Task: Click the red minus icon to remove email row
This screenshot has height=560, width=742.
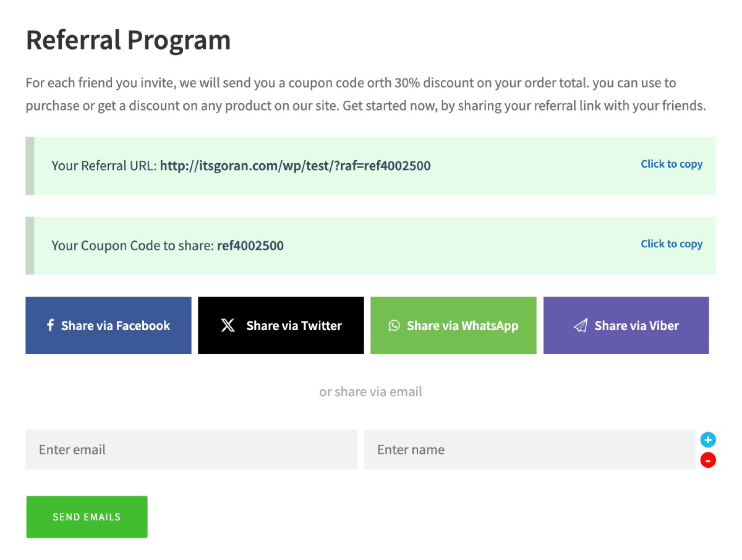Action: [x=707, y=460]
